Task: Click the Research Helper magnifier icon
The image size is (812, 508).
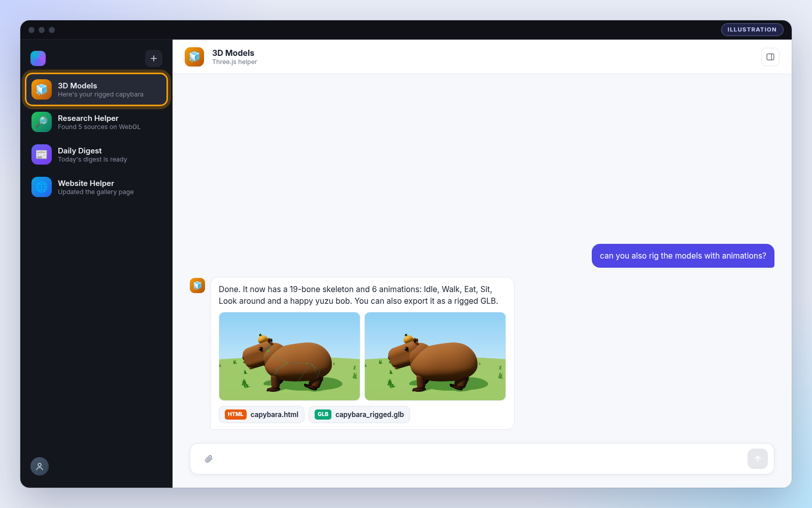Action: point(42,122)
